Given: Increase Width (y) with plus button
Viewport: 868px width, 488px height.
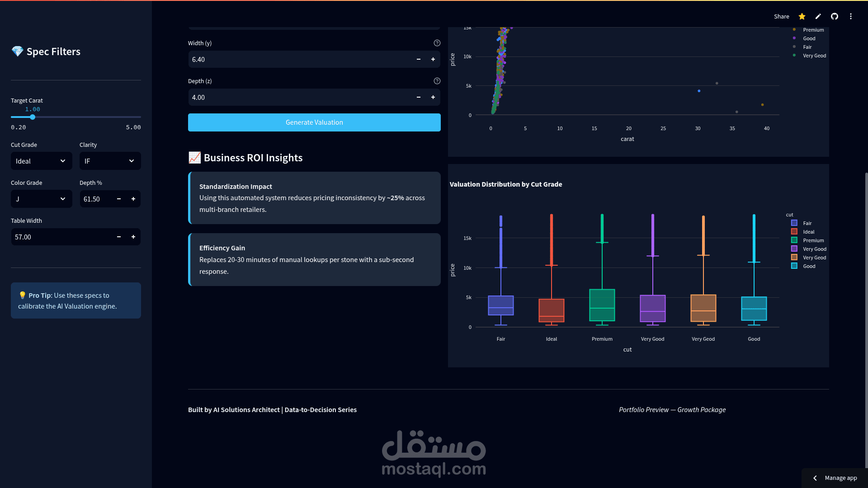Looking at the screenshot, I should point(433,60).
